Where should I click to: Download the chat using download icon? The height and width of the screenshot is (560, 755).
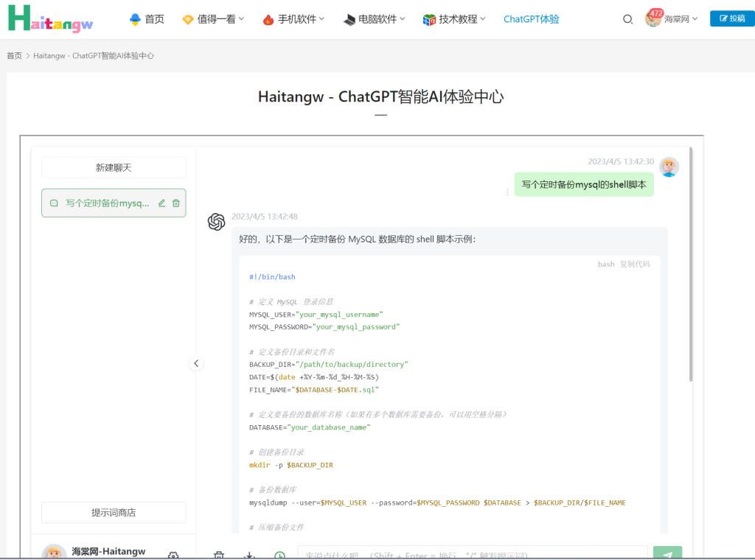(x=249, y=556)
